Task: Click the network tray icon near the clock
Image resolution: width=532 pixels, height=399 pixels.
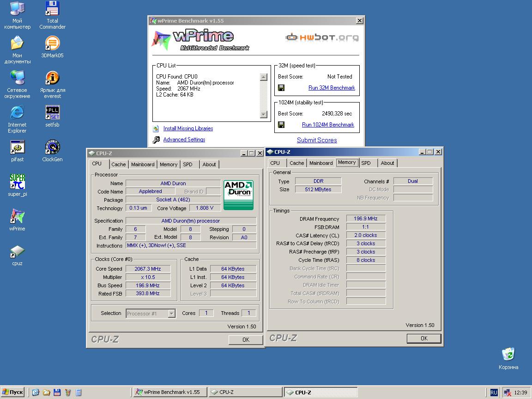Action: click(x=508, y=393)
